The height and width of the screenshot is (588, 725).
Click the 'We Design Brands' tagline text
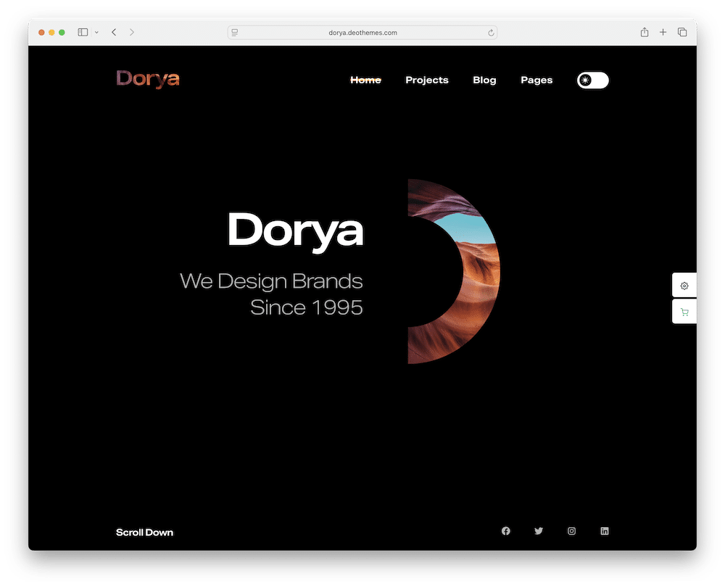click(x=271, y=281)
